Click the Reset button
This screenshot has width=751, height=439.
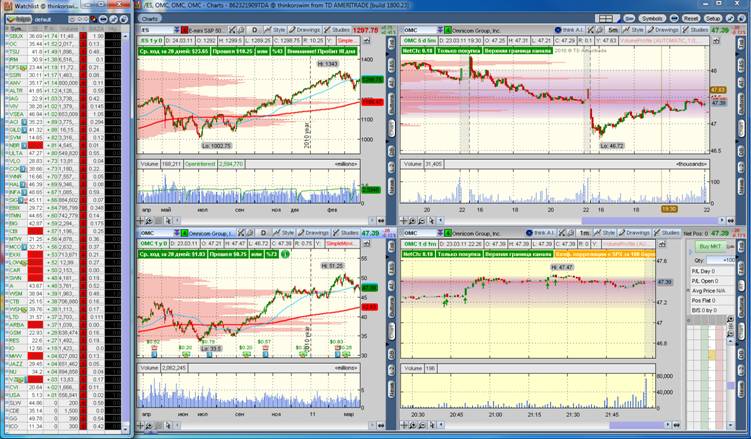tap(691, 19)
